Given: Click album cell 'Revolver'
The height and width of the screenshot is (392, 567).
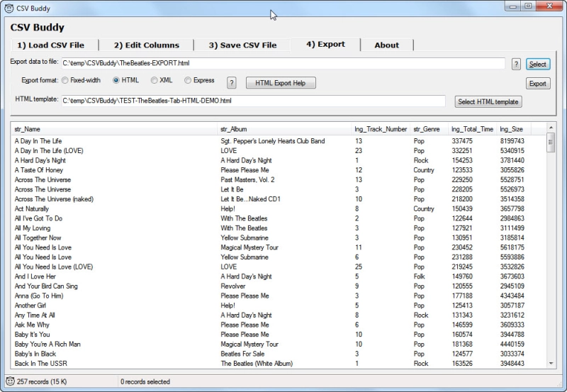Looking at the screenshot, I should pyautogui.click(x=233, y=286).
